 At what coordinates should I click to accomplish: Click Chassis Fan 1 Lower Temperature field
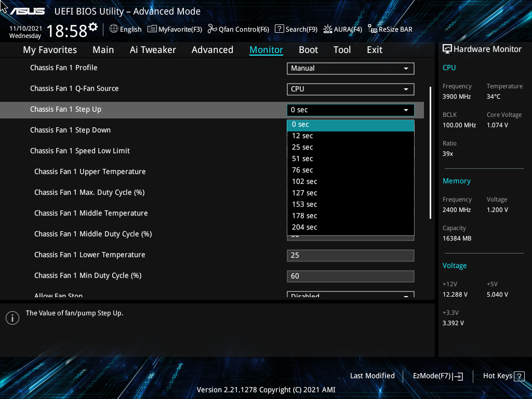pyautogui.click(x=351, y=255)
